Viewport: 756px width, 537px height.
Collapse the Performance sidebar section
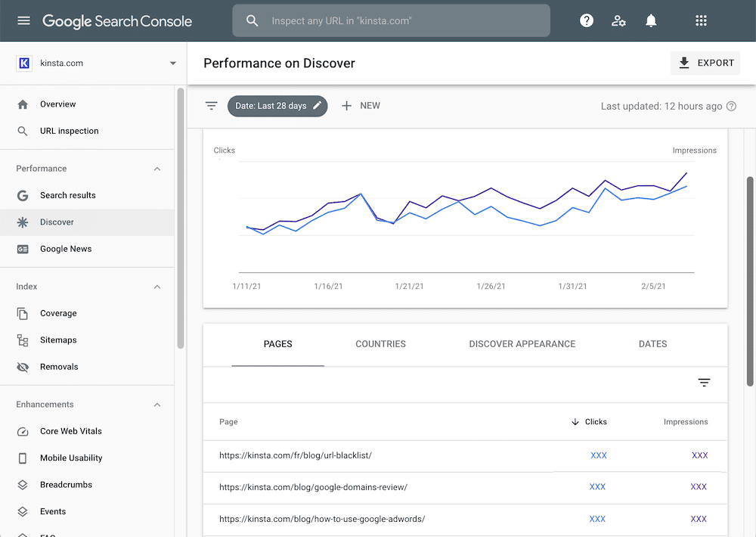coord(157,169)
